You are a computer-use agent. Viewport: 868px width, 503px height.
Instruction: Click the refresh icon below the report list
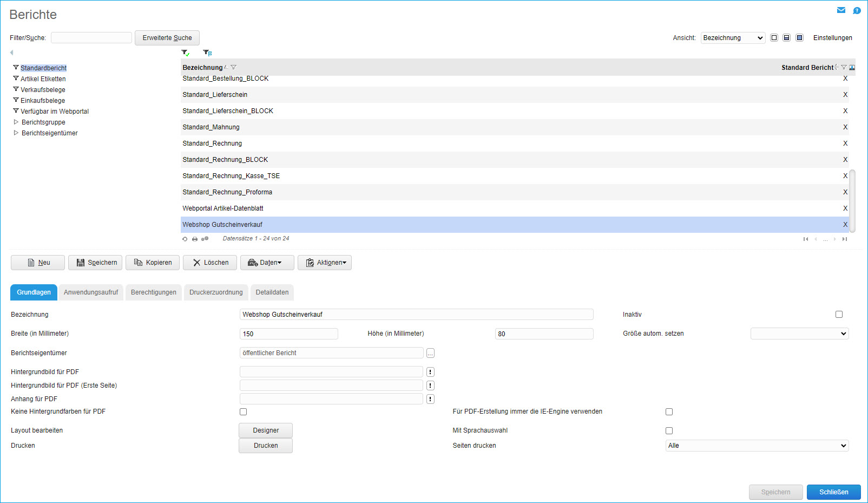pyautogui.click(x=185, y=239)
